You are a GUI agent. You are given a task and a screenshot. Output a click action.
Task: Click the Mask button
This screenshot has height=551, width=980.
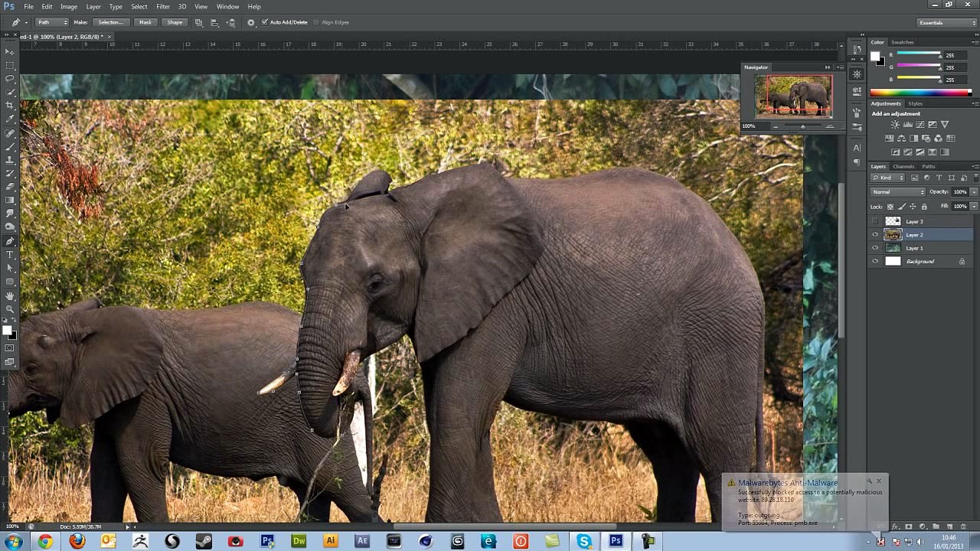pyautogui.click(x=145, y=22)
